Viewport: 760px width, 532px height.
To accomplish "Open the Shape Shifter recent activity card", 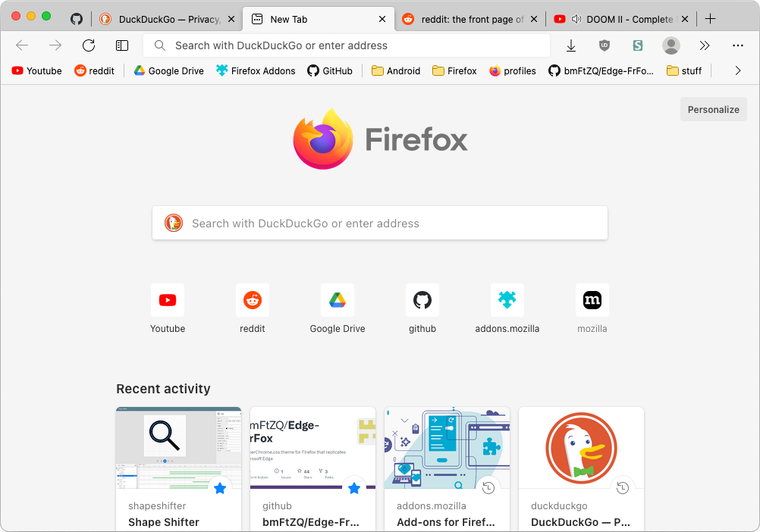I will 178,468.
